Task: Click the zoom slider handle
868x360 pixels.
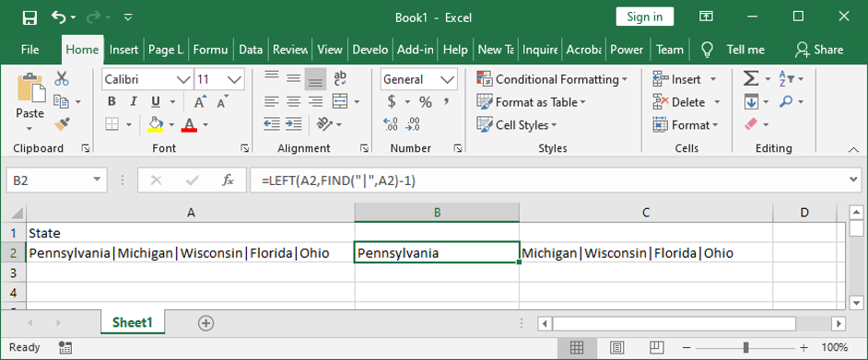Action: click(746, 348)
